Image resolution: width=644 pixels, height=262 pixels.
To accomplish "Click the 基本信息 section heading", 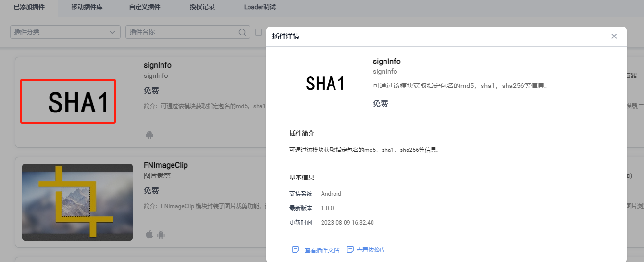I will [x=302, y=177].
